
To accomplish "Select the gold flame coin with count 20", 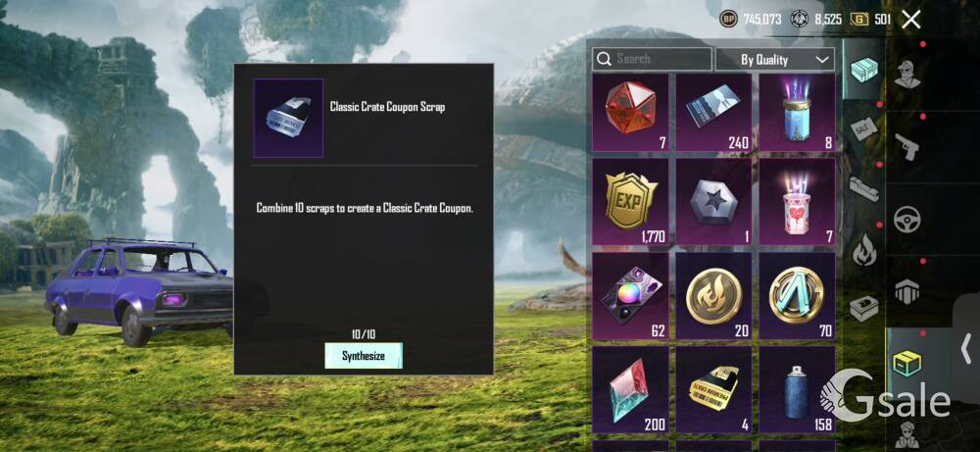I will (713, 296).
